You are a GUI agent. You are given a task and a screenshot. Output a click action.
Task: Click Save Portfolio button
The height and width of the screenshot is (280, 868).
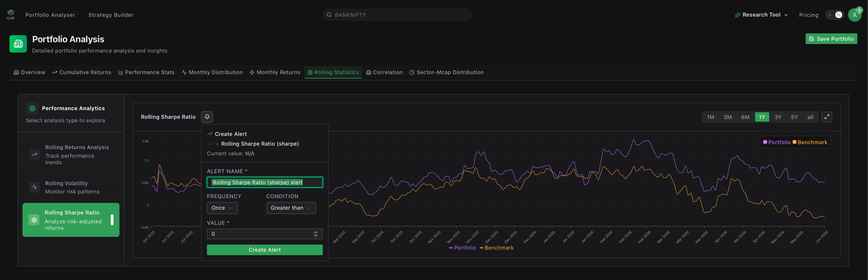coord(831,39)
